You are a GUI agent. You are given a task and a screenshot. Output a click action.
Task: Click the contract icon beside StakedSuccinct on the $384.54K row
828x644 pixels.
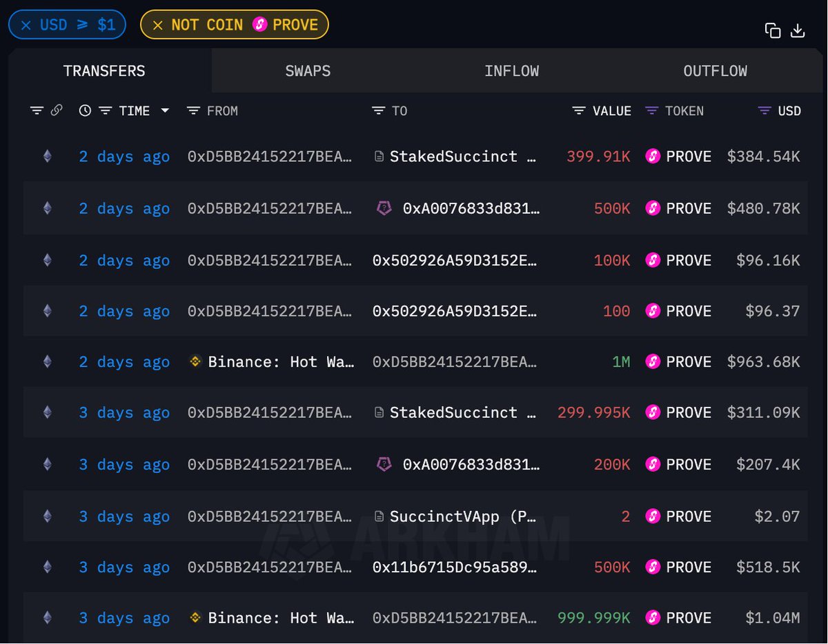[x=379, y=157]
